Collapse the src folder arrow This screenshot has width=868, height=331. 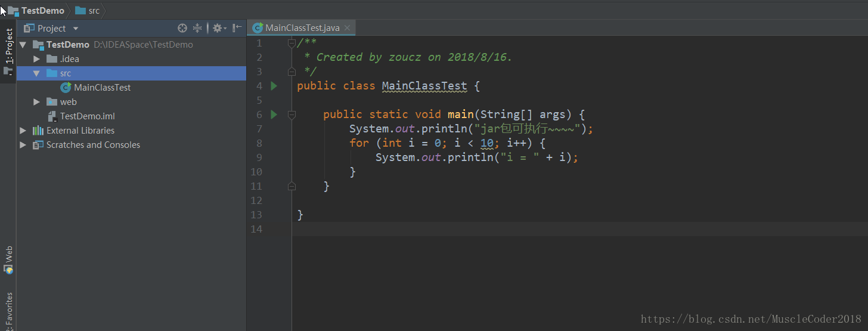tap(37, 73)
